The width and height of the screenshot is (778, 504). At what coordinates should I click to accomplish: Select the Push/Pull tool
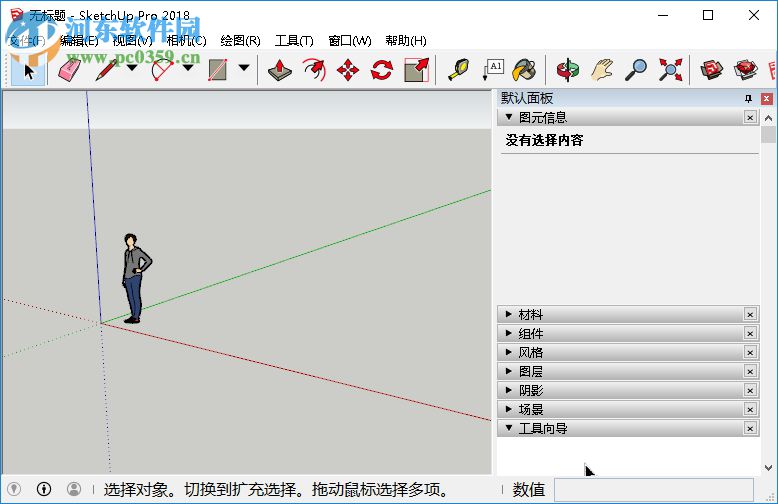[279, 70]
